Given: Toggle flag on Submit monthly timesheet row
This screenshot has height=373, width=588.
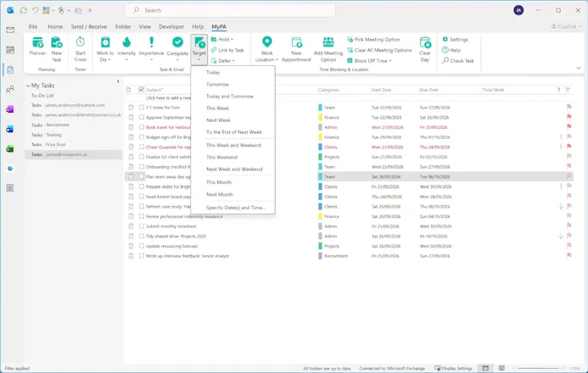Looking at the screenshot, I should coord(568,225).
